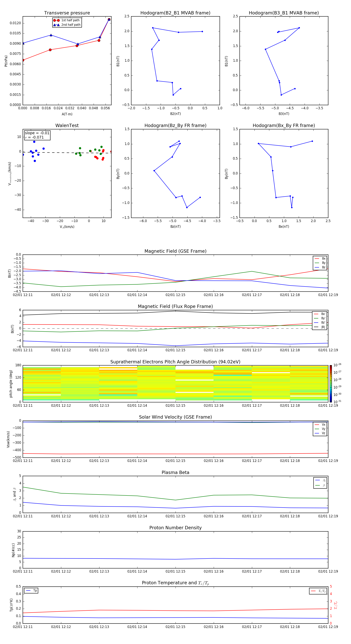Select the βp legend entry in Plasma Beta
This screenshot has width=351, height=644.
click(320, 480)
